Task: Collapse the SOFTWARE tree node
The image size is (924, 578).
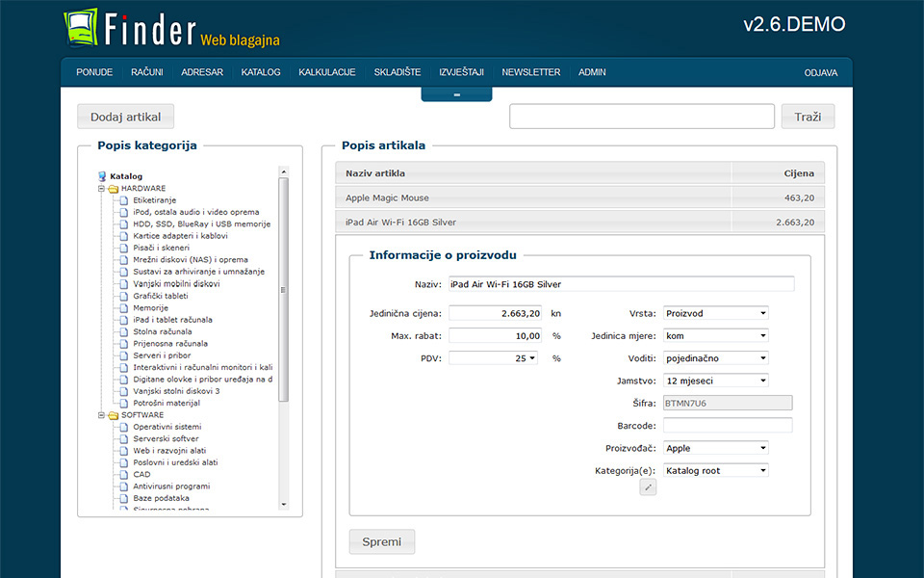Action: tap(101, 415)
